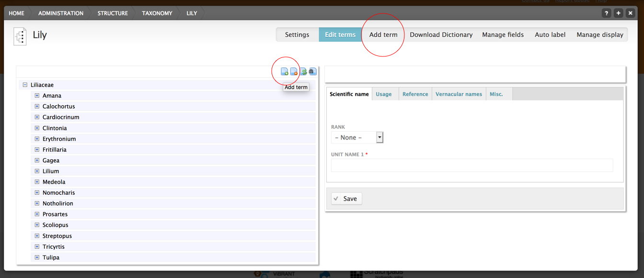The image size is (644, 278).
Task: Expand the Medeola node
Action: [37, 182]
